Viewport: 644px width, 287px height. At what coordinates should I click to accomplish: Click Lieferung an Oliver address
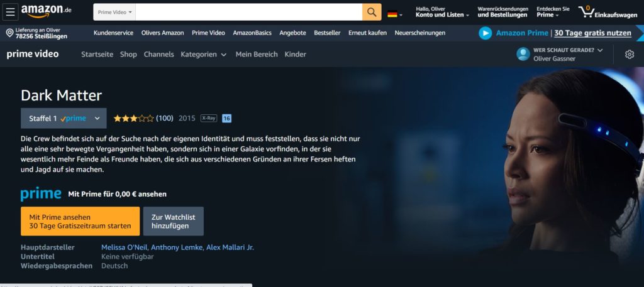[41, 33]
